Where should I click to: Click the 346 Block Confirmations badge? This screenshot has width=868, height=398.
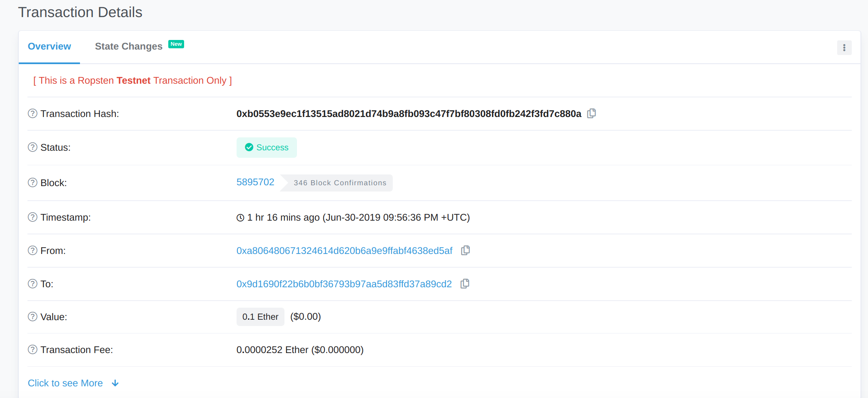tap(339, 183)
